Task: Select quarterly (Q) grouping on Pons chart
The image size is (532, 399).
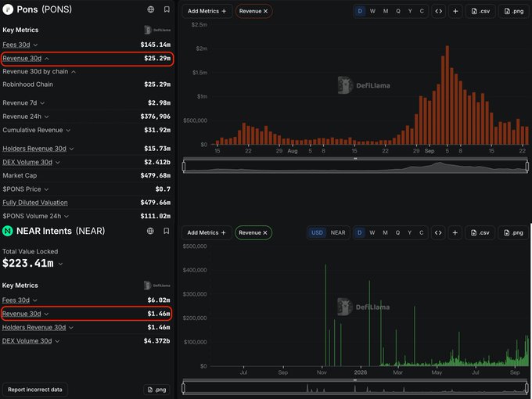Action: (x=398, y=11)
